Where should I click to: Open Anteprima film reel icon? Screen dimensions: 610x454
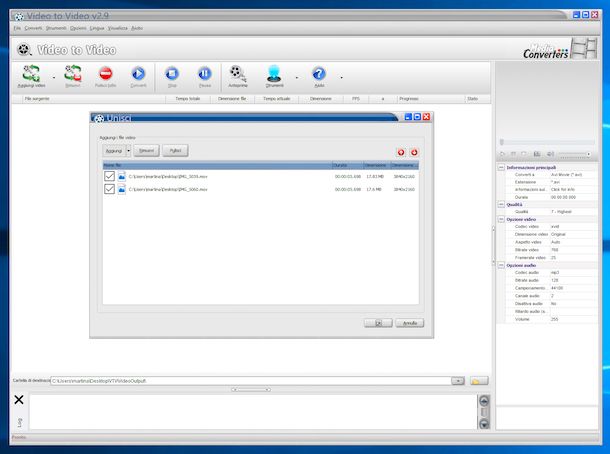click(237, 76)
